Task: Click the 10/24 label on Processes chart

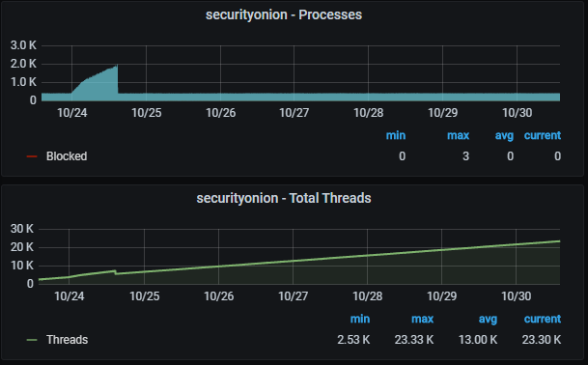Action: [x=72, y=113]
